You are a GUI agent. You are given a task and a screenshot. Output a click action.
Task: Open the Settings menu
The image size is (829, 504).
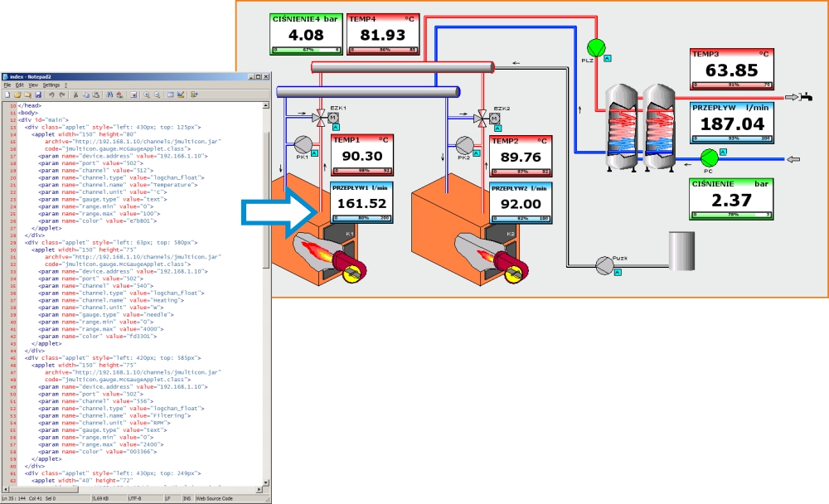click(51, 85)
